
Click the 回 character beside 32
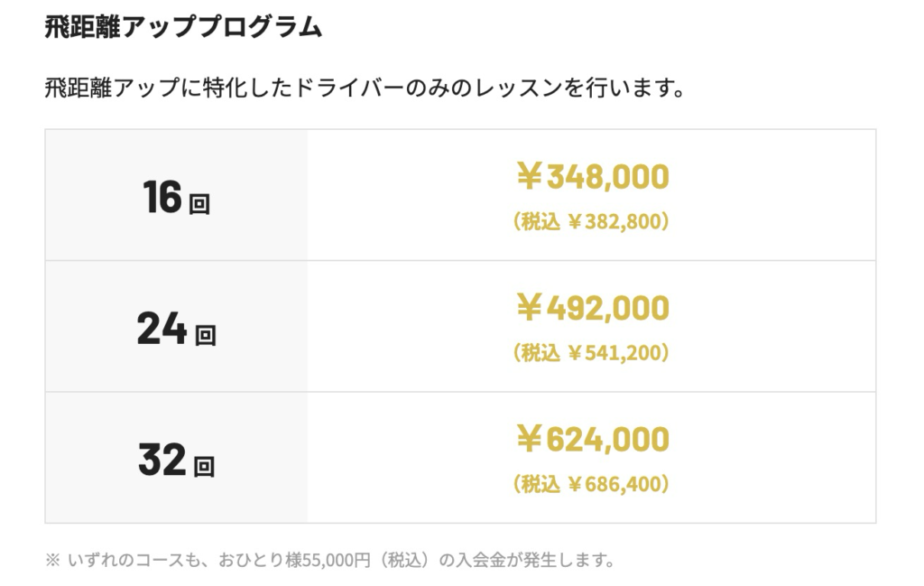point(204,467)
